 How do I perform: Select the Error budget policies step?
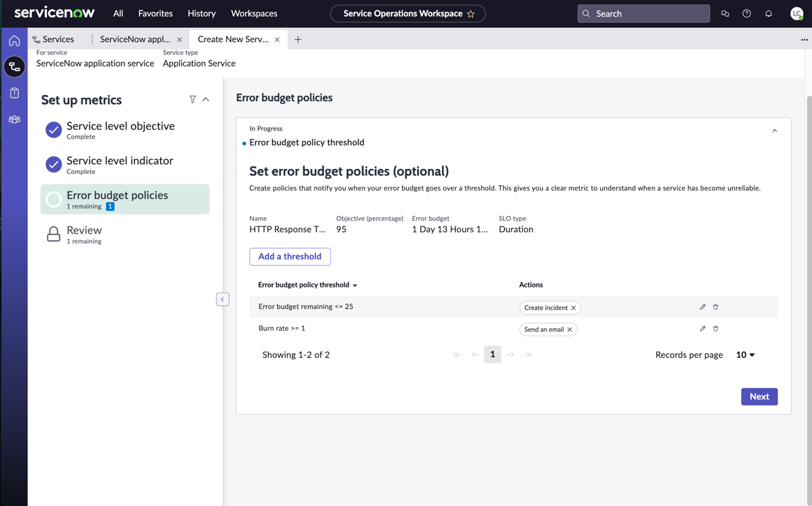[125, 200]
